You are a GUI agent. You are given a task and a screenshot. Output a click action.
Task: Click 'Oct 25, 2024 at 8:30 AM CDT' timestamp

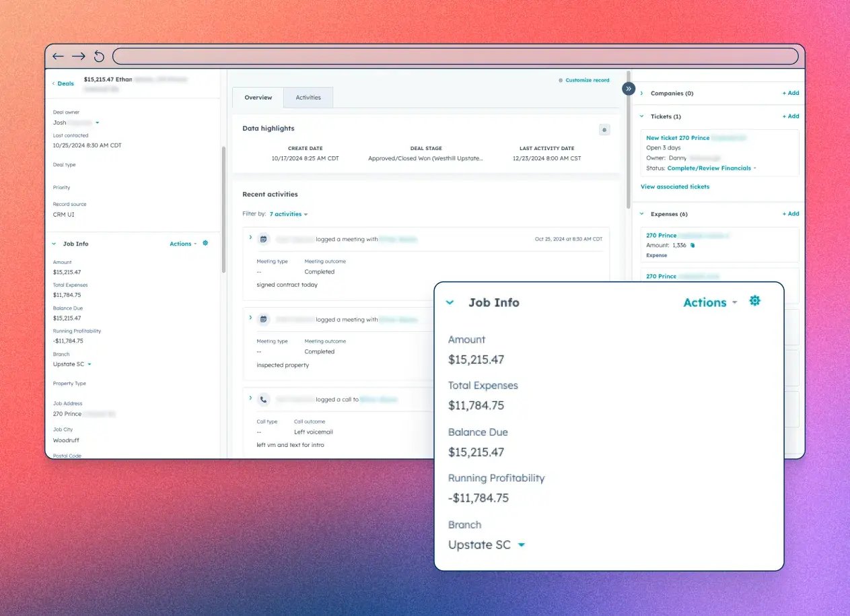click(569, 239)
